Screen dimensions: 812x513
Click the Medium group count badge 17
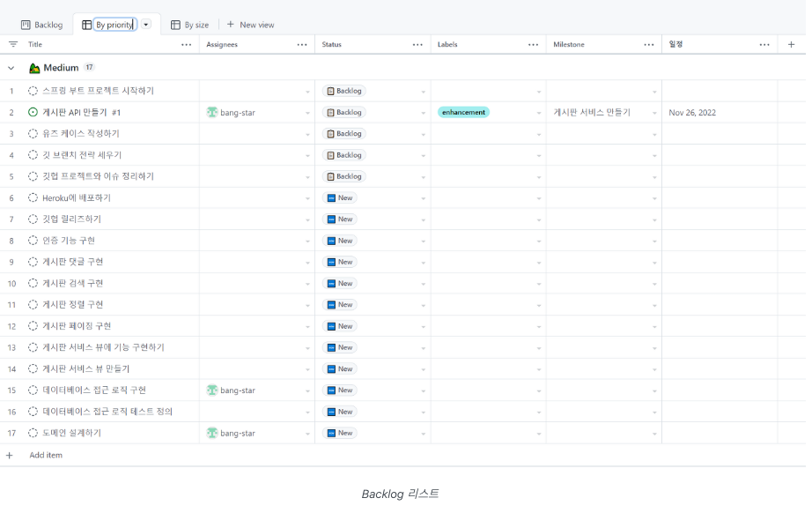tap(89, 67)
